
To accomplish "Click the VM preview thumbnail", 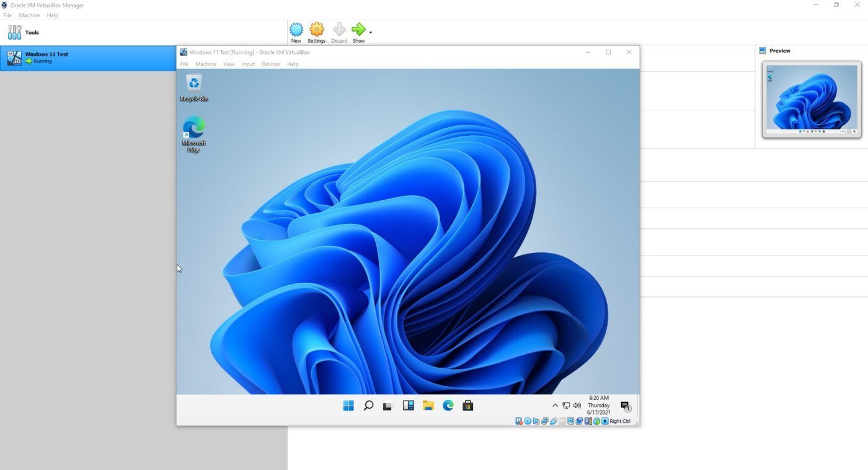I will pos(812,99).
